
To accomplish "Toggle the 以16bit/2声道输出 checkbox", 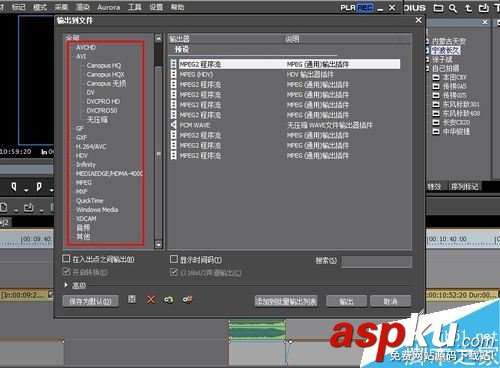I will pyautogui.click(x=174, y=272).
